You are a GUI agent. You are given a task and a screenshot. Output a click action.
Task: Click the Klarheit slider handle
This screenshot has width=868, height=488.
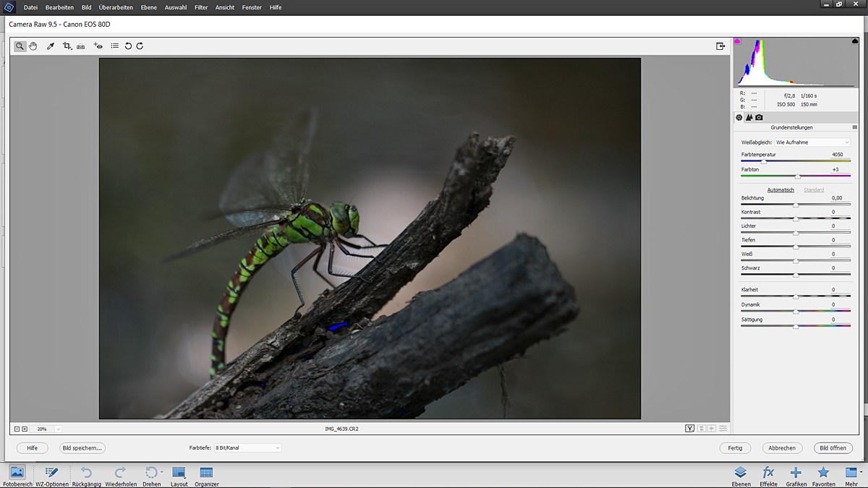point(796,296)
